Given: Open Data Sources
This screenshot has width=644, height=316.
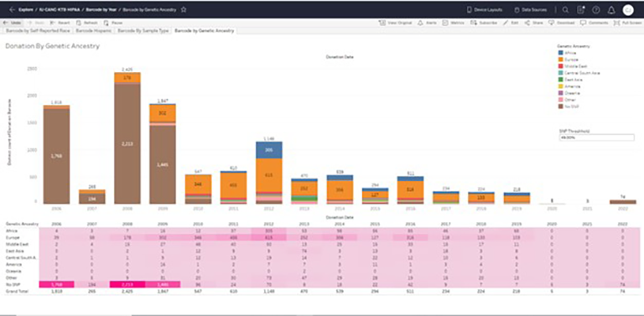Looking at the screenshot, I should pyautogui.click(x=530, y=10).
